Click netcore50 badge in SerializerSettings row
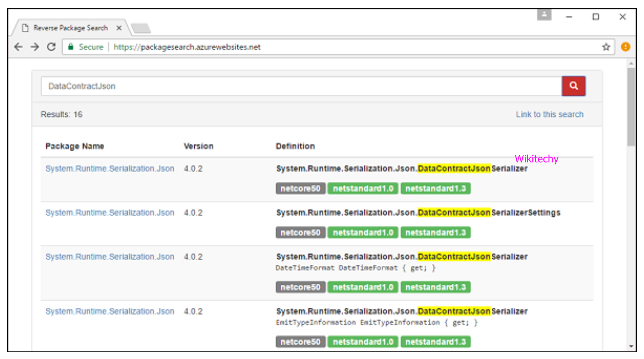This screenshot has width=644, height=359. pyautogui.click(x=300, y=233)
